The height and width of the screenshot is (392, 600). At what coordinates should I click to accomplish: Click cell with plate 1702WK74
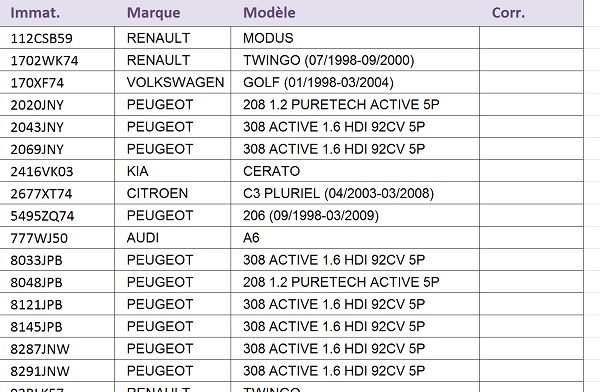pyautogui.click(x=57, y=60)
